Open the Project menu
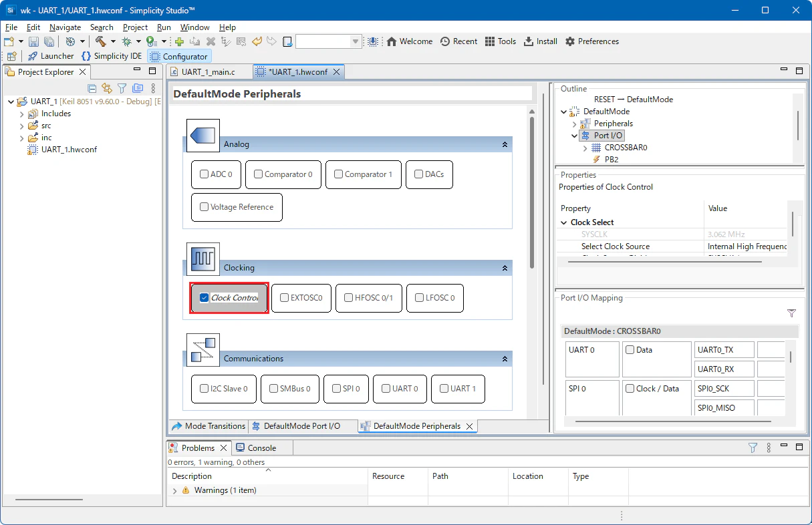 coord(135,27)
